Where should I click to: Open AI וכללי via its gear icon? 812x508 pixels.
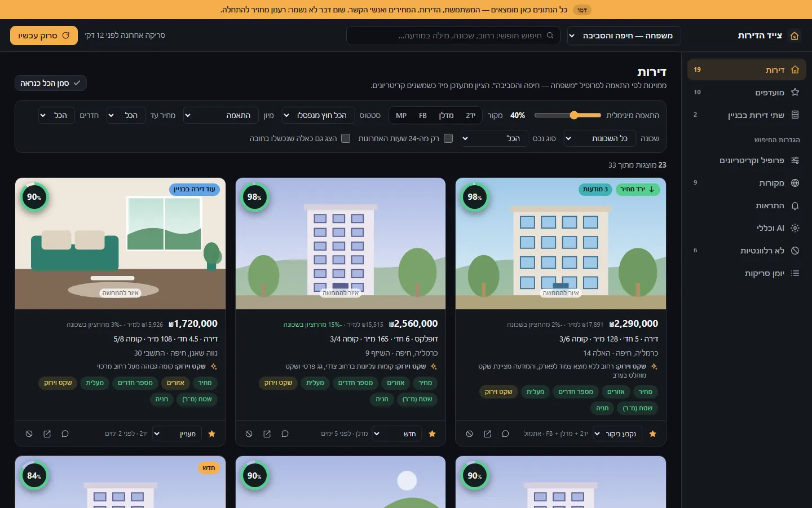(795, 228)
